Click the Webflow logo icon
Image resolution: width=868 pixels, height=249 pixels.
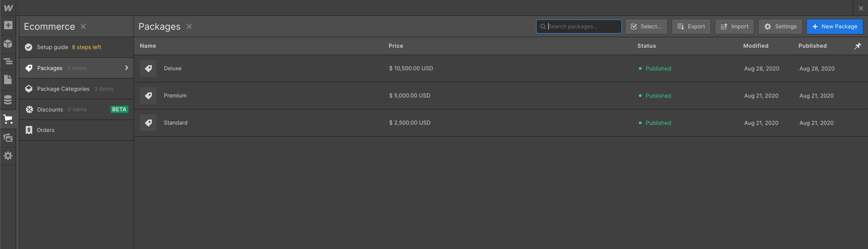8,8
